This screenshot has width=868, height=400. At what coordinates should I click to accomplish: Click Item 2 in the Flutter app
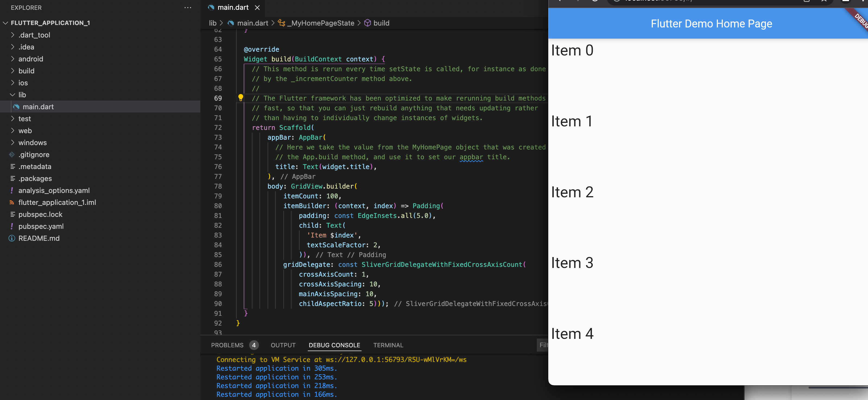point(572,192)
